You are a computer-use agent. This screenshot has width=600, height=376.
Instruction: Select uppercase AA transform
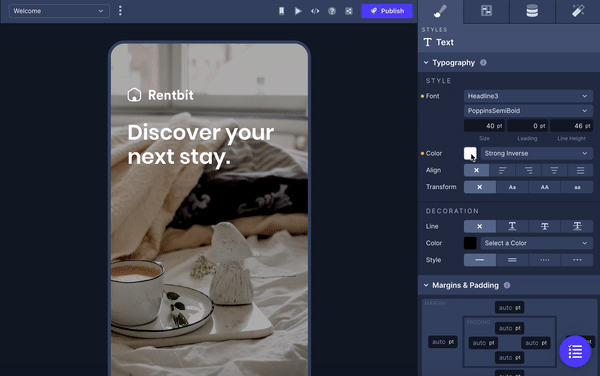point(545,187)
